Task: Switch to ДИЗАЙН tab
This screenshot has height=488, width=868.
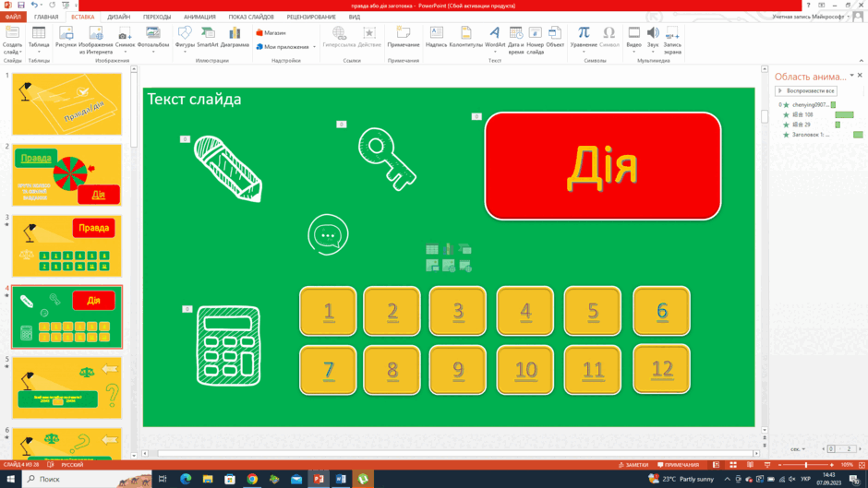Action: click(x=118, y=18)
